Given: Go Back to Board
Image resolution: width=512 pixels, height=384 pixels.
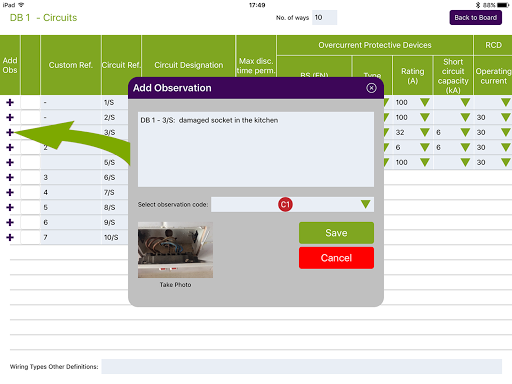Looking at the screenshot, I should coord(476,18).
